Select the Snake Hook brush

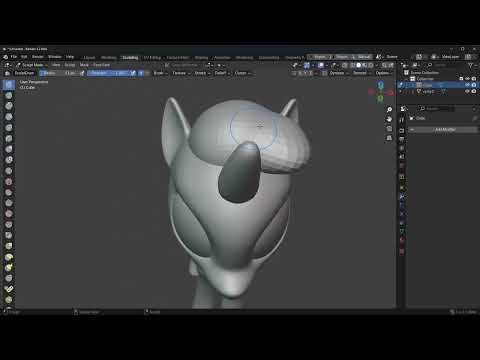point(9,268)
